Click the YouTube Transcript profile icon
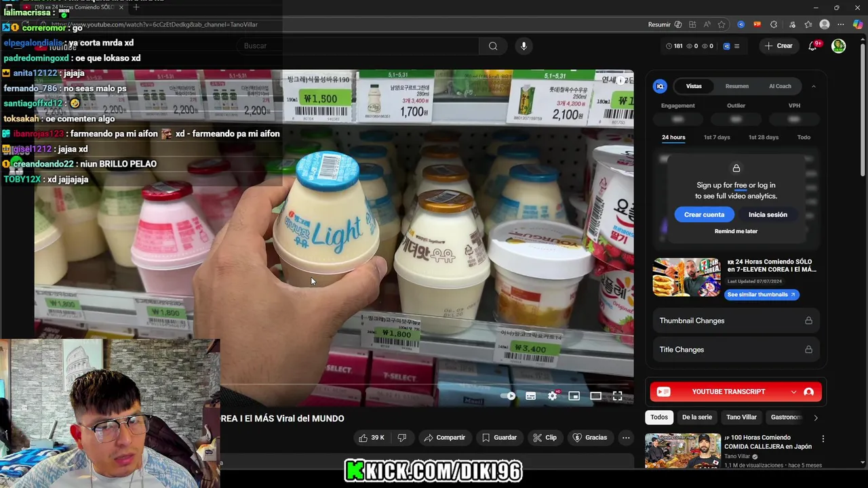This screenshot has width=868, height=488. point(809,392)
